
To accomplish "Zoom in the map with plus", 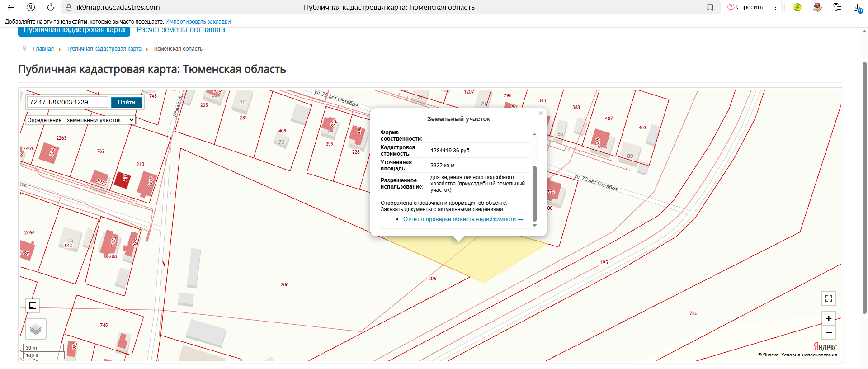I will pyautogui.click(x=828, y=318).
